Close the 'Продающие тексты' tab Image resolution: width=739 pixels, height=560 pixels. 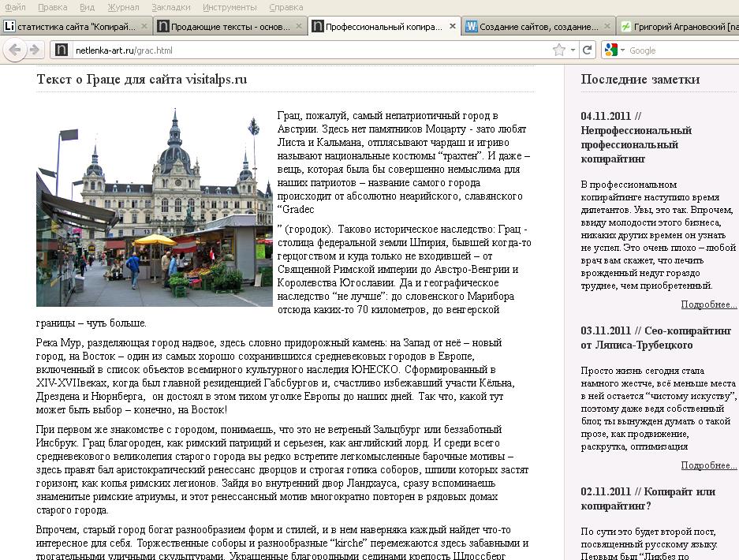(298, 26)
